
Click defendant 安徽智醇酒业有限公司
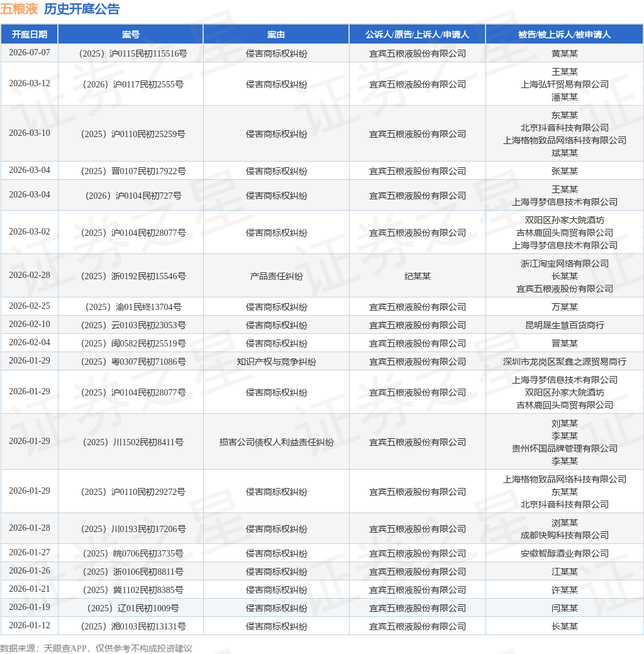coord(564,553)
